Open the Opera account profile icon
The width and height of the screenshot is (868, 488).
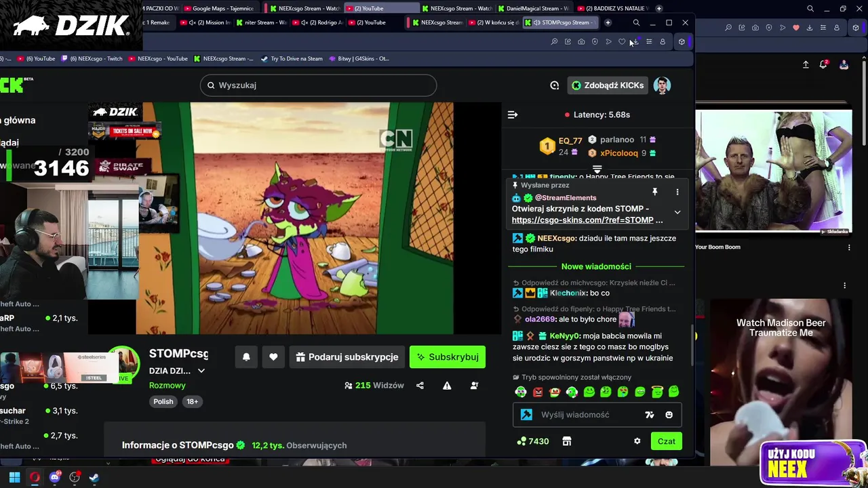coord(663,41)
